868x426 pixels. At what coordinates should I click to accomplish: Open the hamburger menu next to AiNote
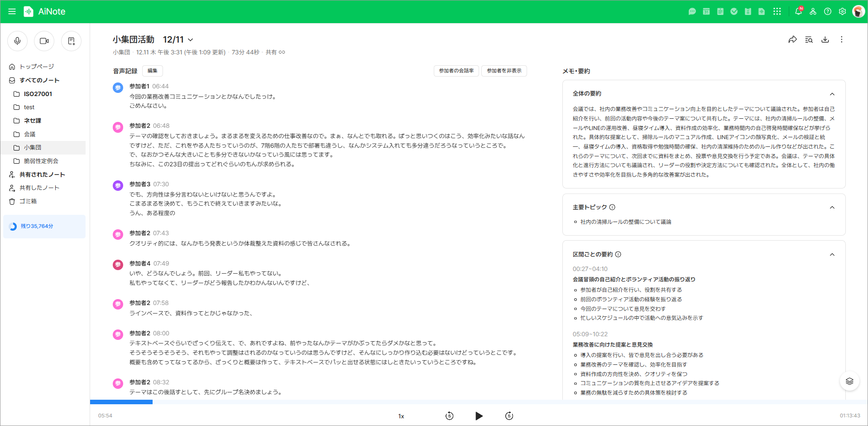tap(12, 12)
